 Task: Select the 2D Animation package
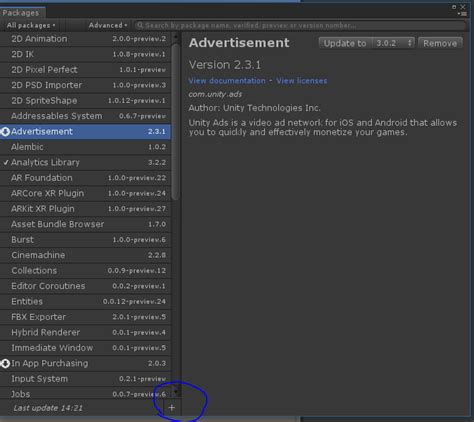85,39
